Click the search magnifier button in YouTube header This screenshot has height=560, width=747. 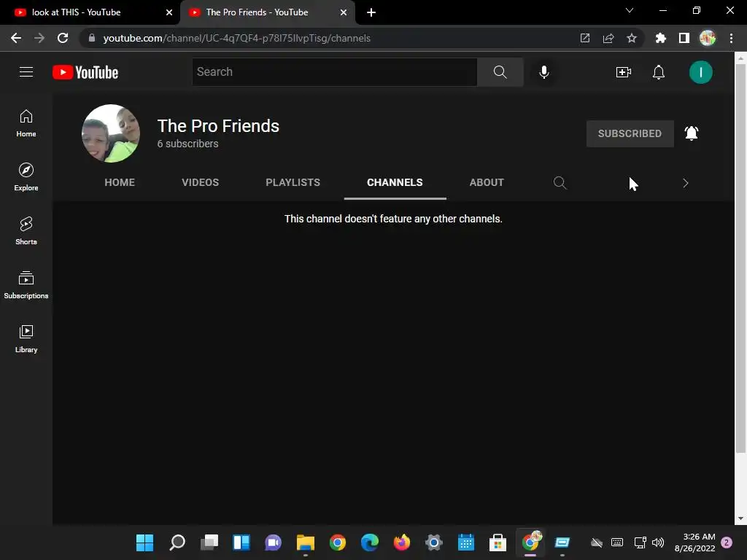[x=500, y=72]
